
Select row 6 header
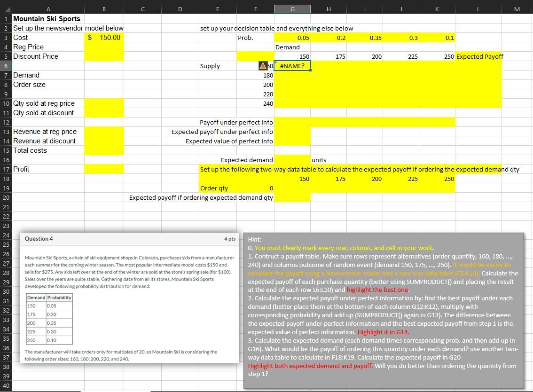6,66
